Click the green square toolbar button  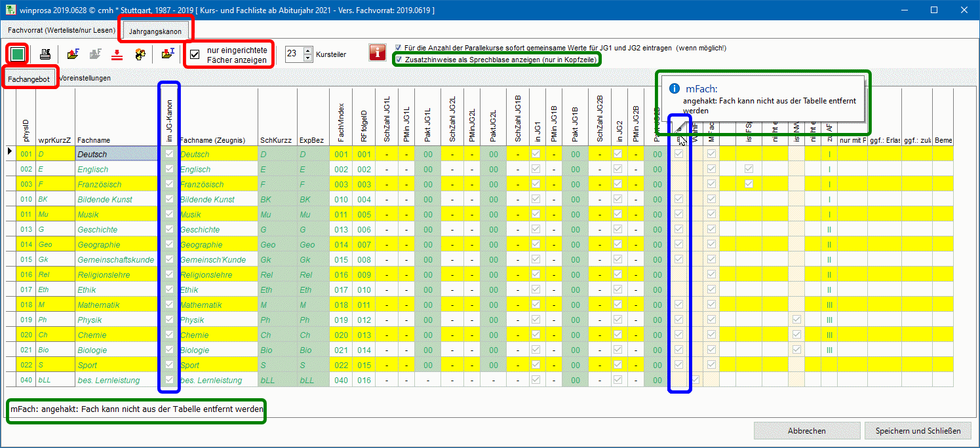18,54
